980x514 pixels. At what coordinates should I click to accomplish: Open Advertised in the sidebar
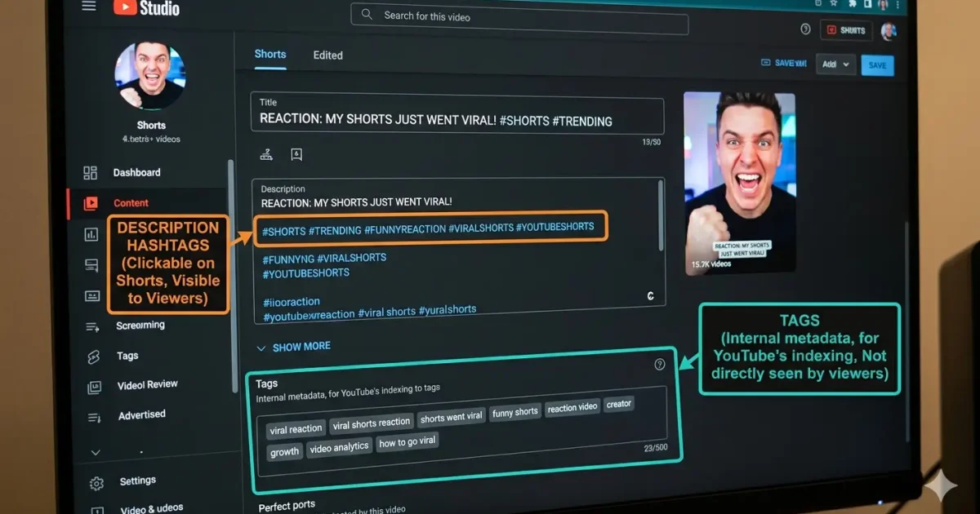141,414
